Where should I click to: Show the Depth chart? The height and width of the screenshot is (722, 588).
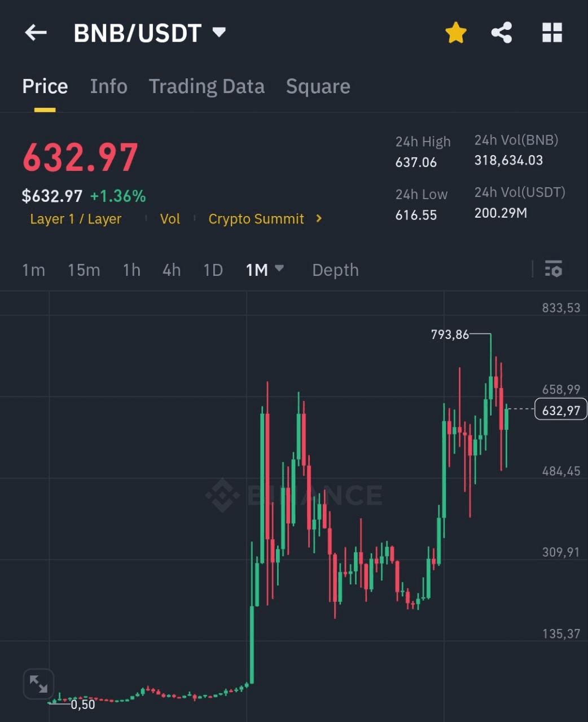335,270
